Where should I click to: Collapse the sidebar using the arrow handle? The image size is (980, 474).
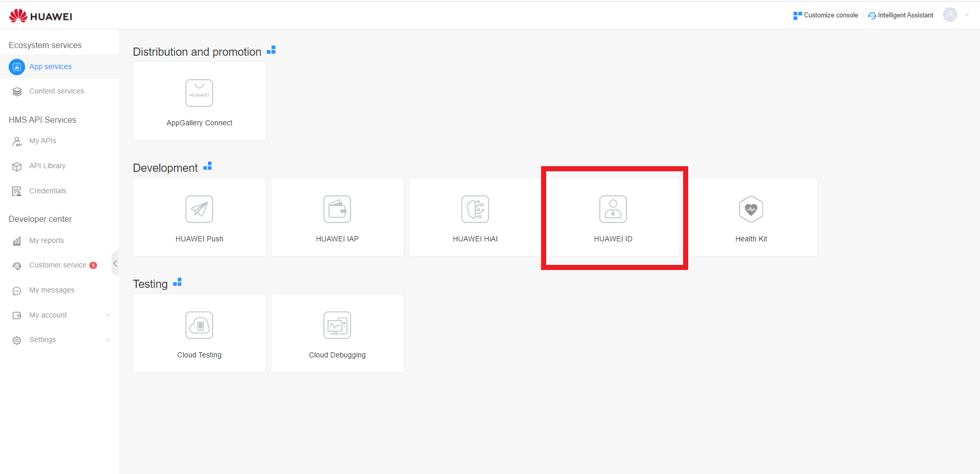tap(115, 263)
